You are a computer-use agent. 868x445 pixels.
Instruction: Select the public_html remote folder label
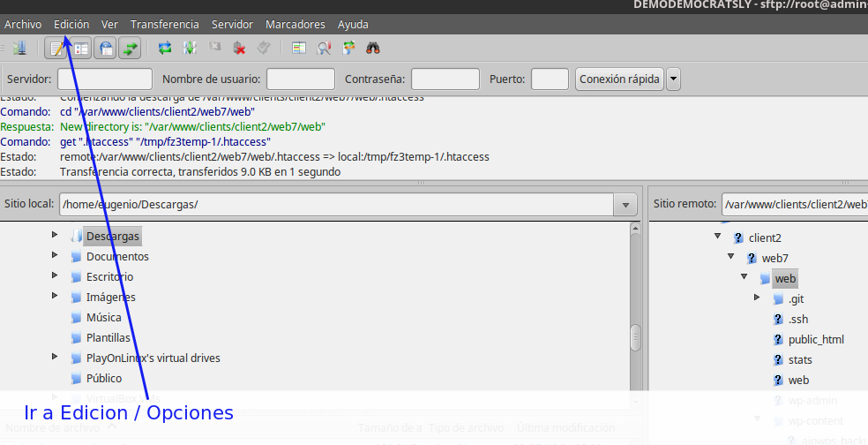click(816, 340)
